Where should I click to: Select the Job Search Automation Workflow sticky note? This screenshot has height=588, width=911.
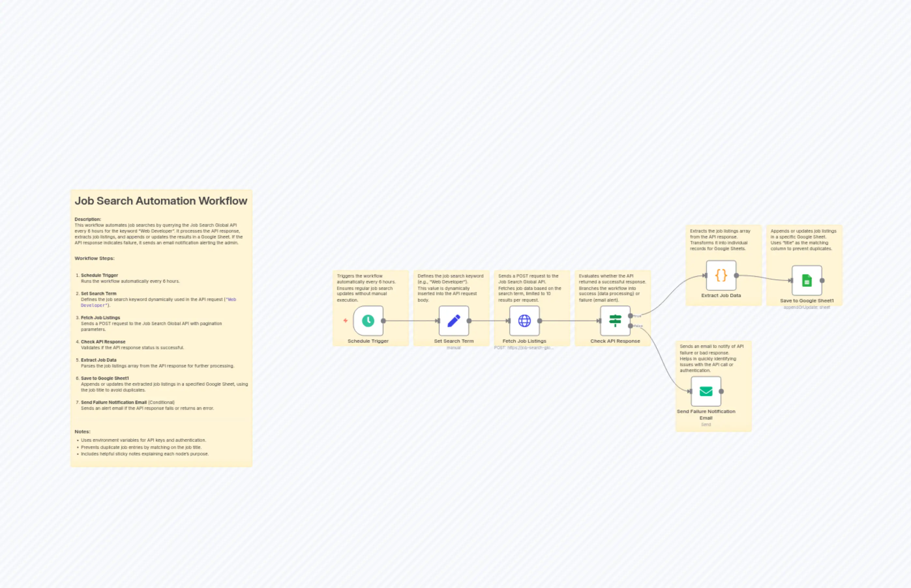[161, 200]
